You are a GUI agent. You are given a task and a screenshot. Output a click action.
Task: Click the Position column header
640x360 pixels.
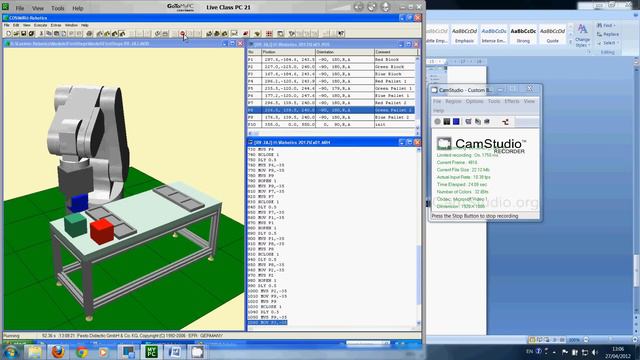point(288,52)
